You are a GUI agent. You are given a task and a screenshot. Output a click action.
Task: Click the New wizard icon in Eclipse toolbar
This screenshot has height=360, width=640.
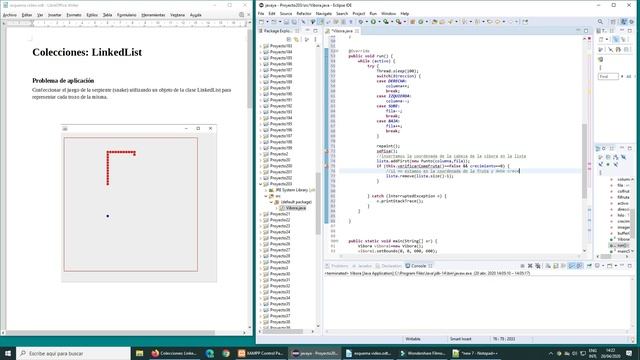point(262,22)
